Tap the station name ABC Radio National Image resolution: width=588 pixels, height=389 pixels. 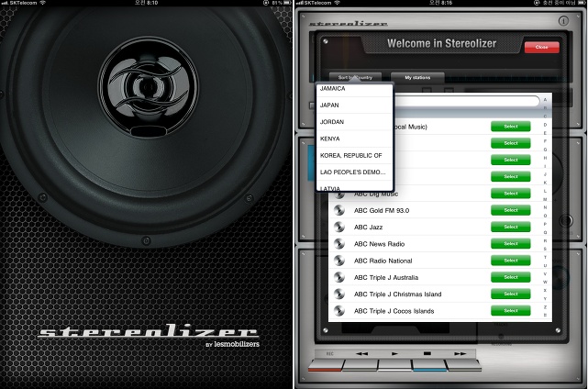pyautogui.click(x=383, y=261)
